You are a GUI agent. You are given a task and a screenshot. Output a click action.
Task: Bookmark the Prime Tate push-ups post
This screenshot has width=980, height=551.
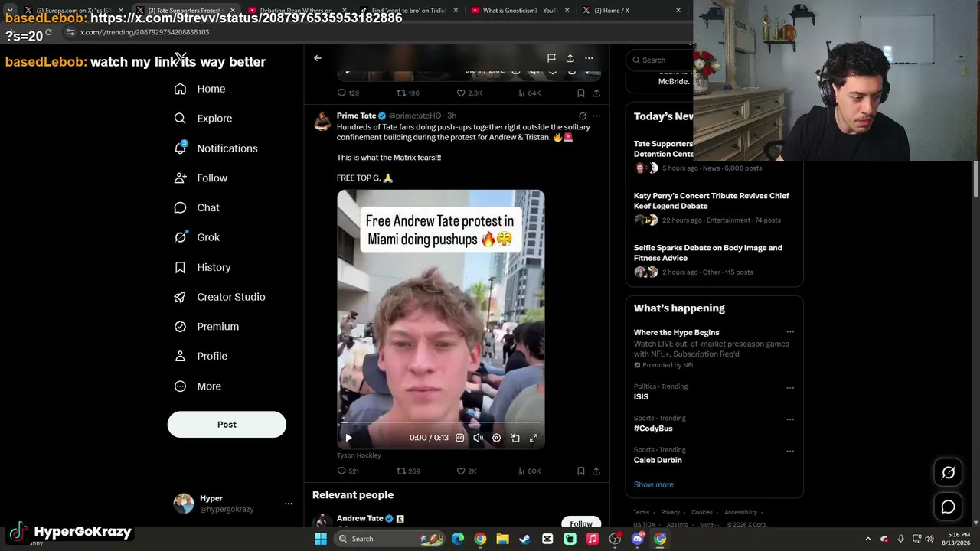point(581,471)
